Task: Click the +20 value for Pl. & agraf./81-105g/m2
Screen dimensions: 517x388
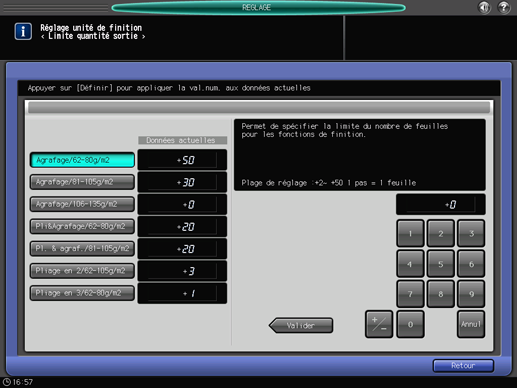Action: point(182,249)
